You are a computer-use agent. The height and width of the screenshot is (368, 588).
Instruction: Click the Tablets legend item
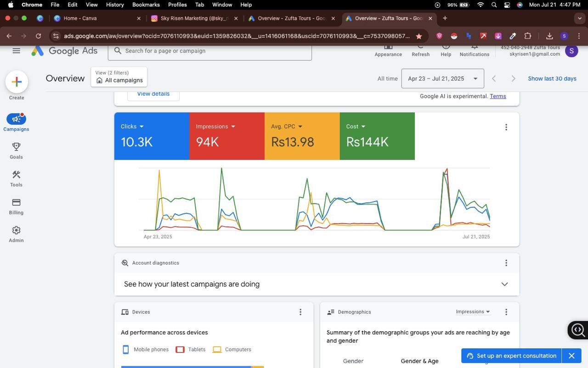[191, 350]
